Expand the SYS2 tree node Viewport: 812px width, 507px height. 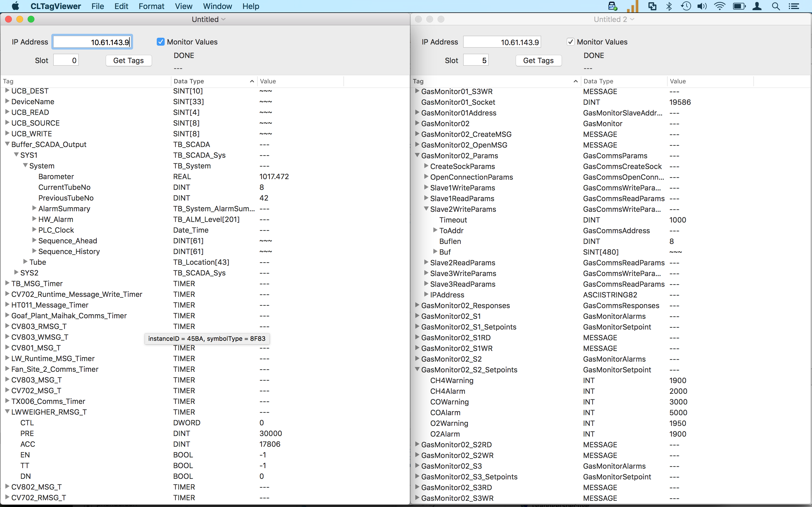(16, 273)
